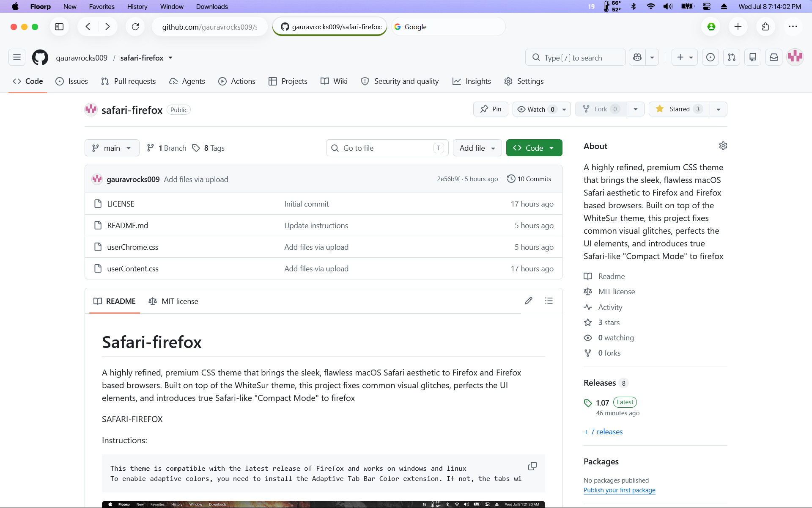Expand the Fork options arrow
This screenshot has width=812, height=508.
(636, 109)
